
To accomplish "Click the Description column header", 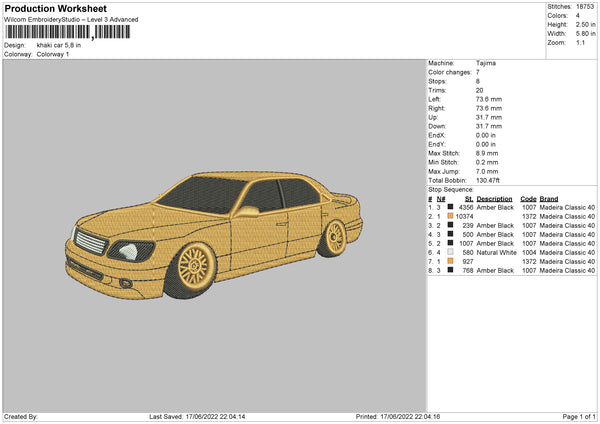I will [x=494, y=198].
